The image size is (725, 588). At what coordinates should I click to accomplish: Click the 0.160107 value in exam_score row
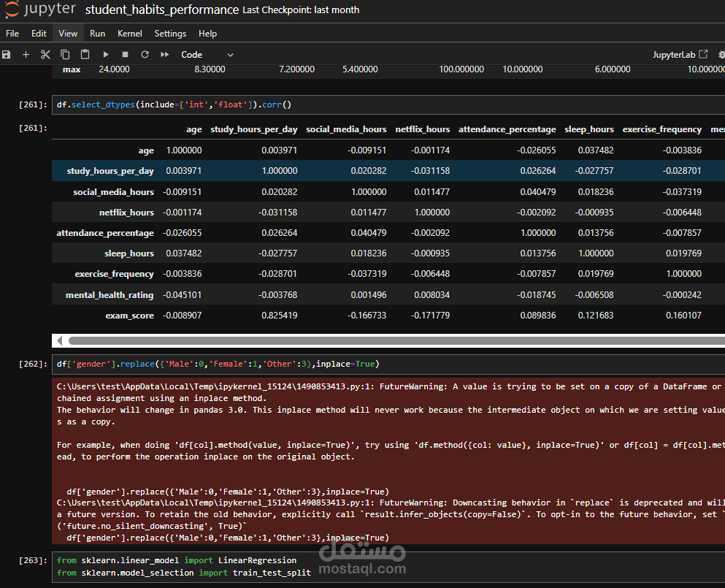(x=683, y=315)
